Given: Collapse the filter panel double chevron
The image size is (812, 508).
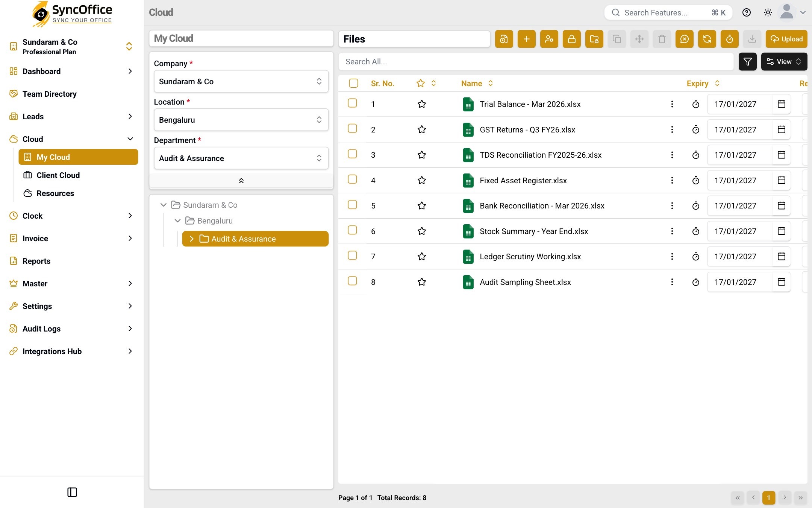Looking at the screenshot, I should [241, 181].
